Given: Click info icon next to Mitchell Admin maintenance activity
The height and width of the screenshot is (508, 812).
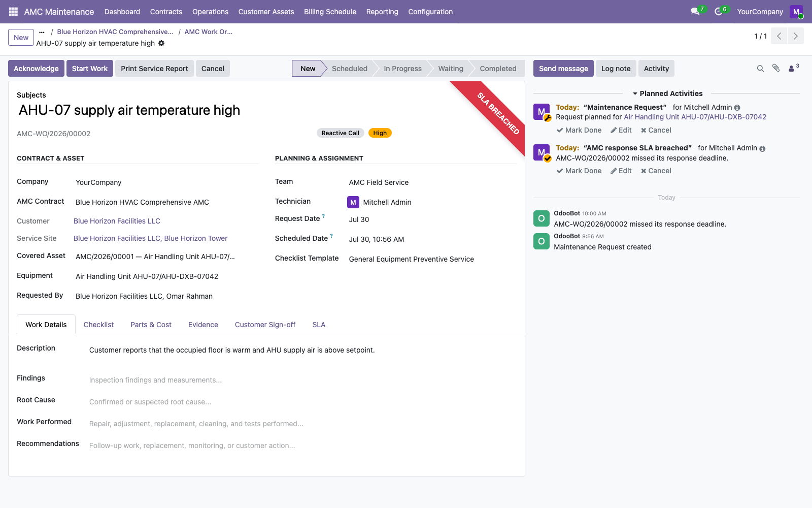Looking at the screenshot, I should click(x=737, y=108).
